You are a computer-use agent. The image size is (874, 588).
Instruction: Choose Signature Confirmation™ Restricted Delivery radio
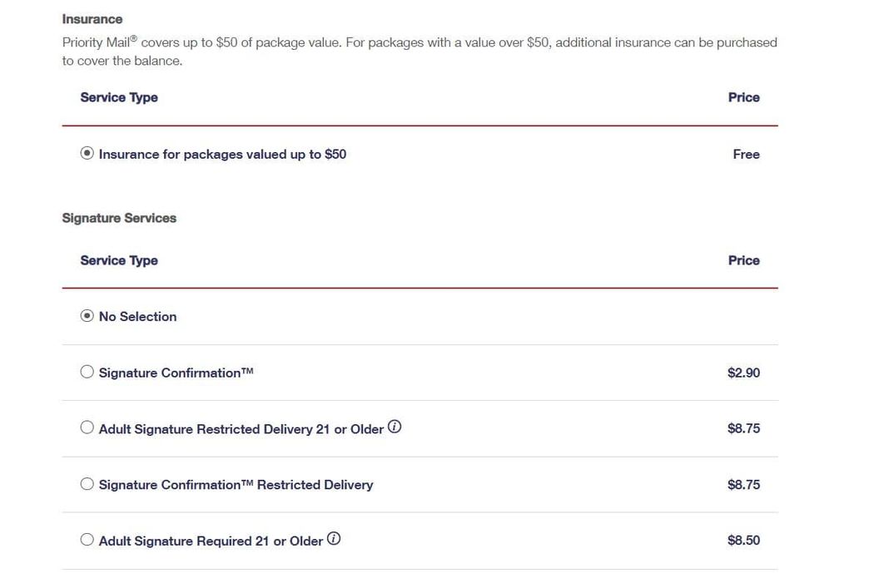coord(87,484)
